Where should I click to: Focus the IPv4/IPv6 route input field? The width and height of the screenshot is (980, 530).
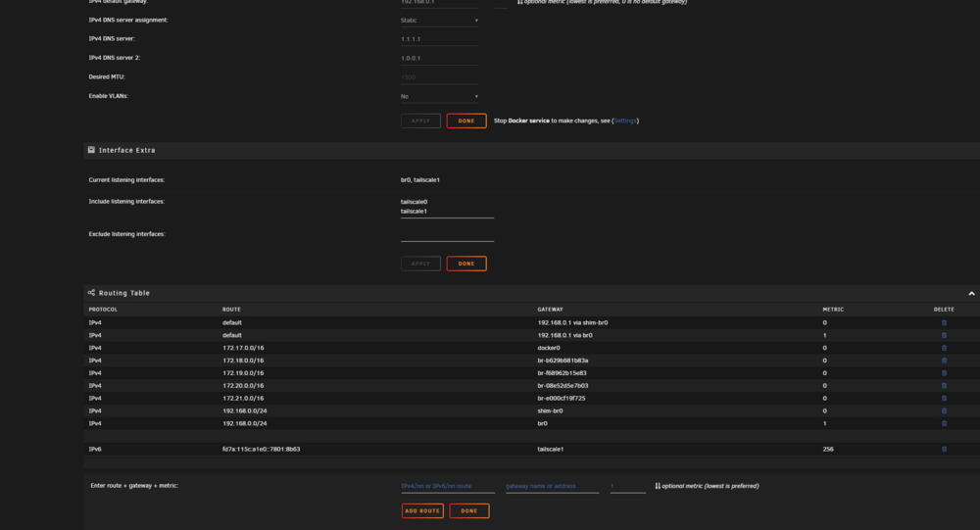(x=448, y=486)
